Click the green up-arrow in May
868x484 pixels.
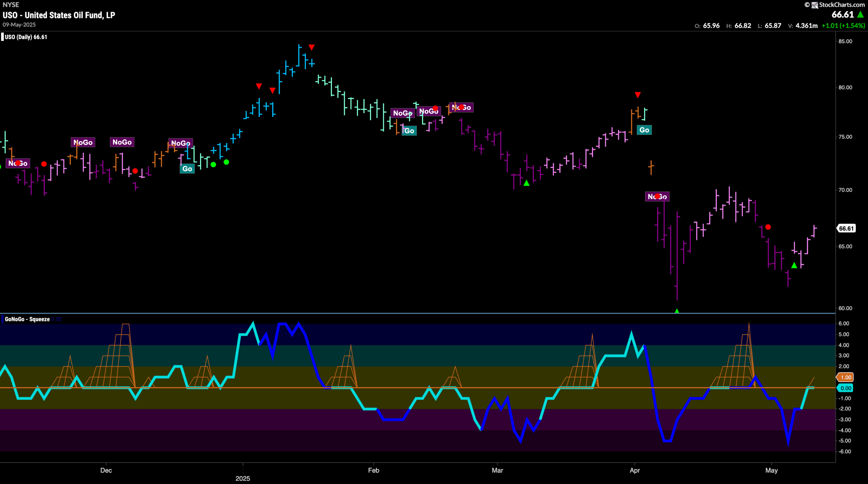click(x=794, y=265)
